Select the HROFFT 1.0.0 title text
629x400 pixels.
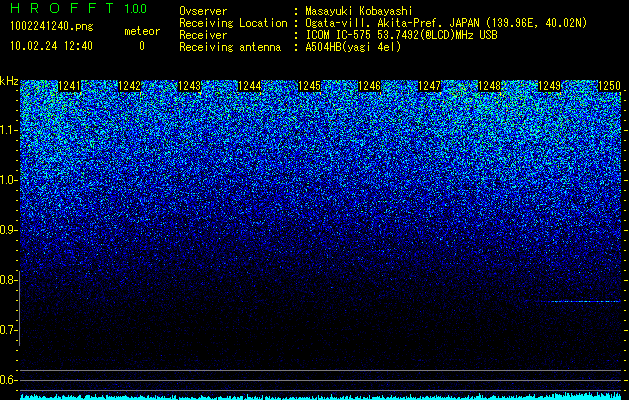tap(78, 8)
